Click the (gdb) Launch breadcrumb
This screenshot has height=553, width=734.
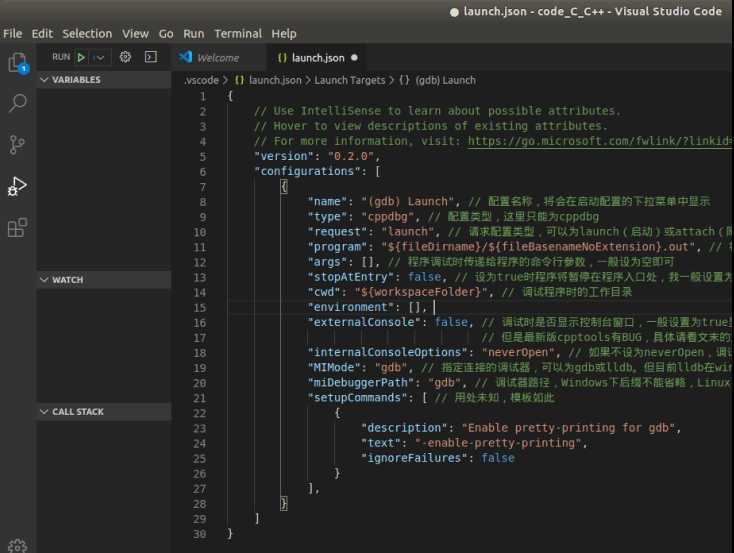pos(446,80)
